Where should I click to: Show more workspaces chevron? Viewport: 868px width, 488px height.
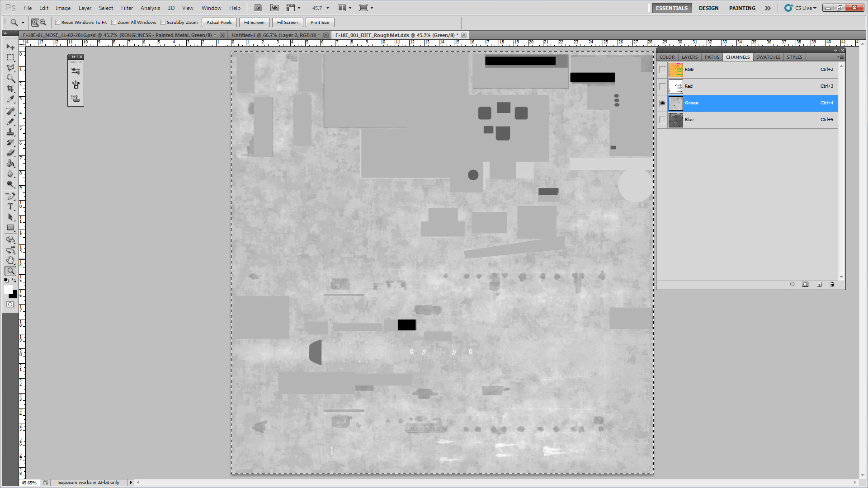coord(768,8)
